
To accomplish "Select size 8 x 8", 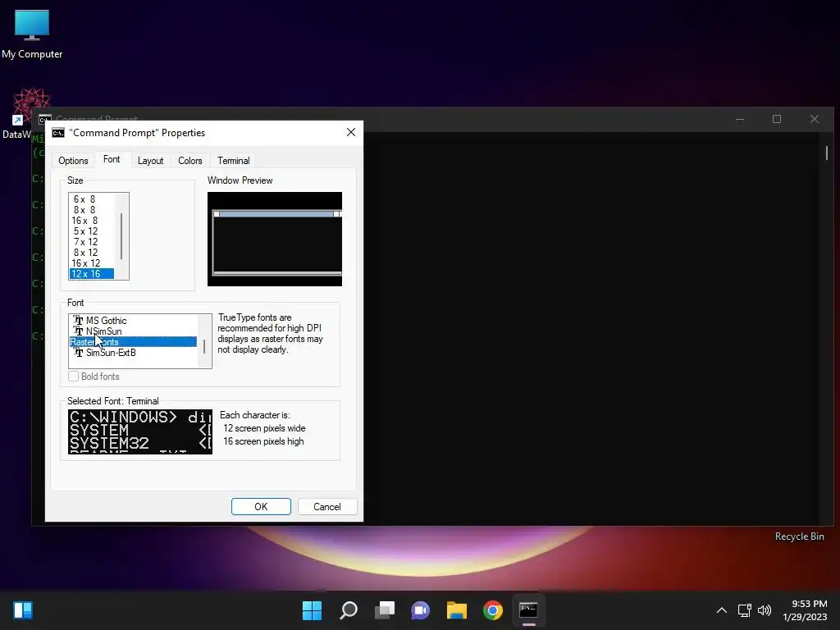I will coord(91,210).
